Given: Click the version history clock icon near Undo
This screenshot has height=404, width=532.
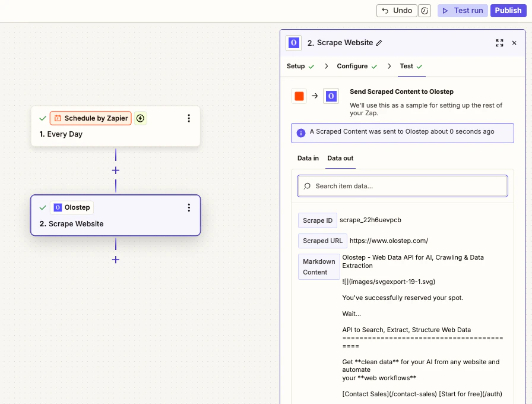Looking at the screenshot, I should coord(425,10).
